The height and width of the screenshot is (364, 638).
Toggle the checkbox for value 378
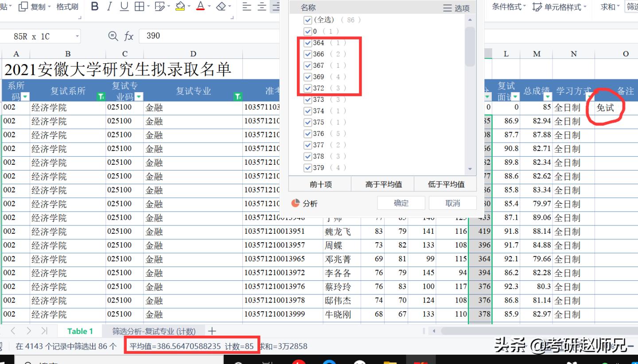click(x=308, y=156)
